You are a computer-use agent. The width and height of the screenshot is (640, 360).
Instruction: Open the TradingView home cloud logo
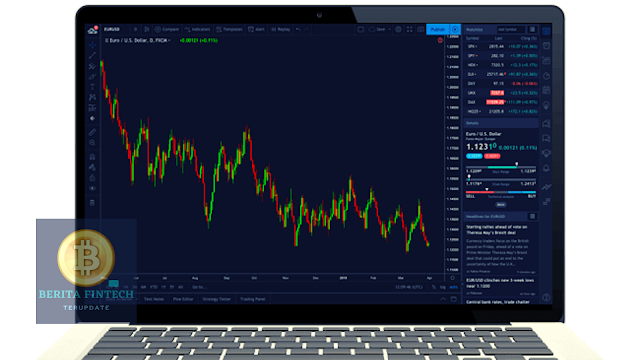(93, 30)
